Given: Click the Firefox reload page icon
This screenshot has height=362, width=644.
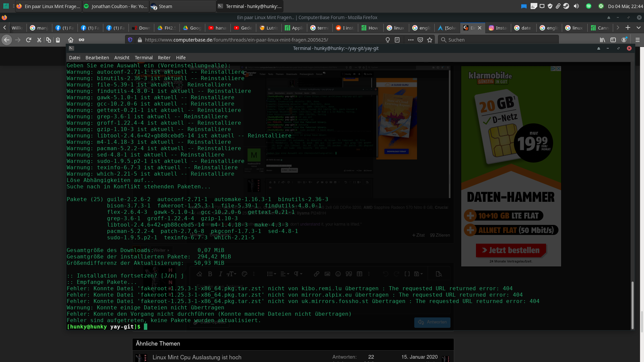Looking at the screenshot, I should click(29, 40).
